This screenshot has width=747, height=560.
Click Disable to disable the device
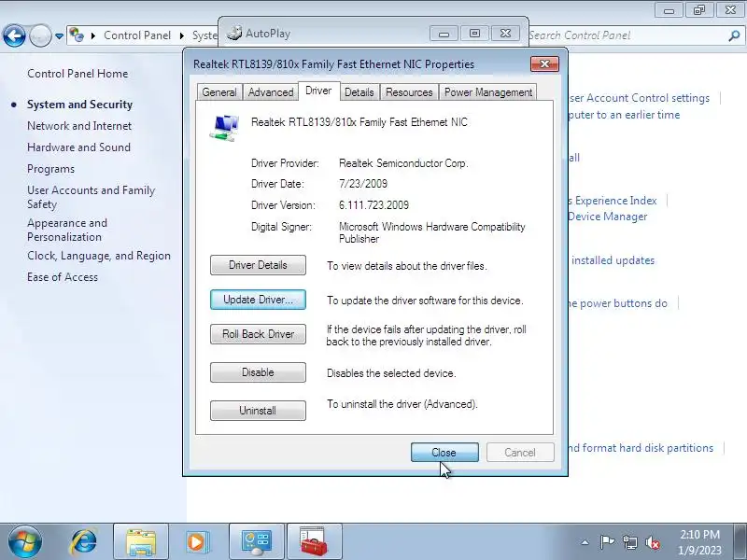(x=258, y=372)
